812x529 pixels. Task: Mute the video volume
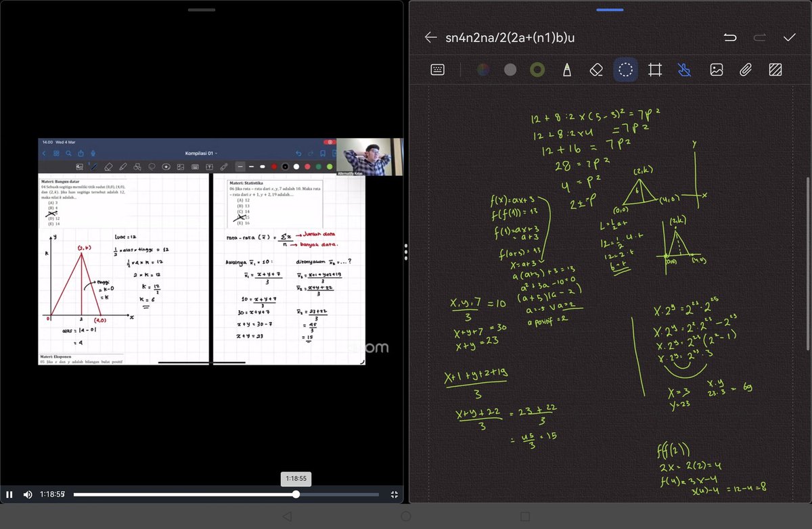(x=28, y=495)
